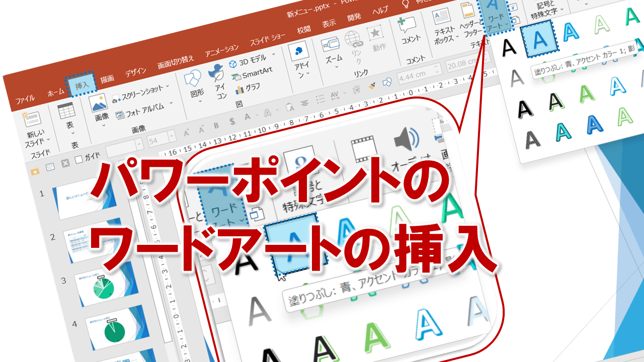The image size is (644, 362).
Task: Click the フォト アルバム photo album icon
Action: [x=120, y=115]
